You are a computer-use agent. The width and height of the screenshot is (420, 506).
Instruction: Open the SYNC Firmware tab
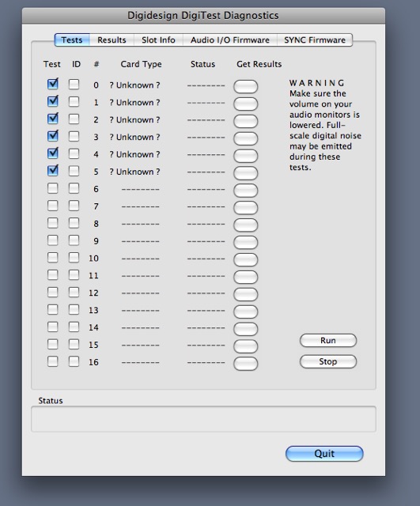pos(315,40)
